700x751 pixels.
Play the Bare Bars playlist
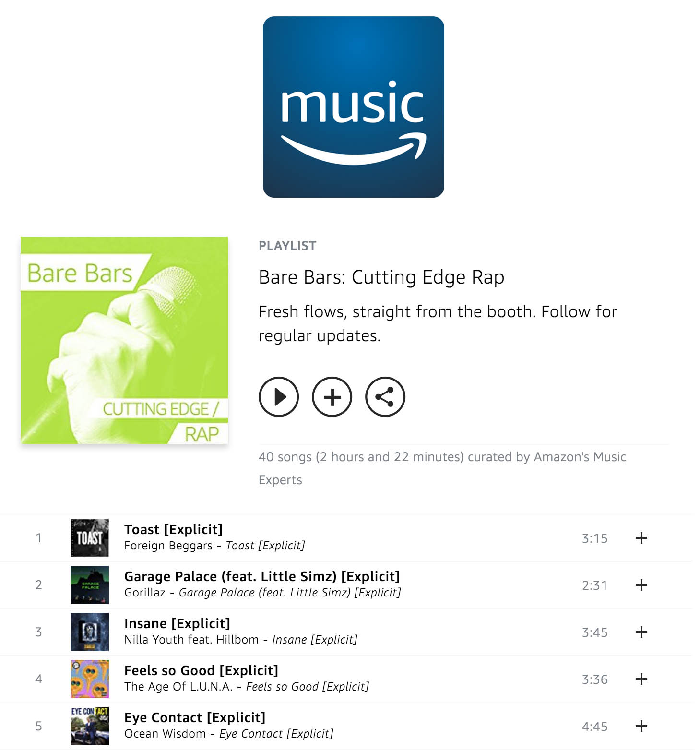279,397
